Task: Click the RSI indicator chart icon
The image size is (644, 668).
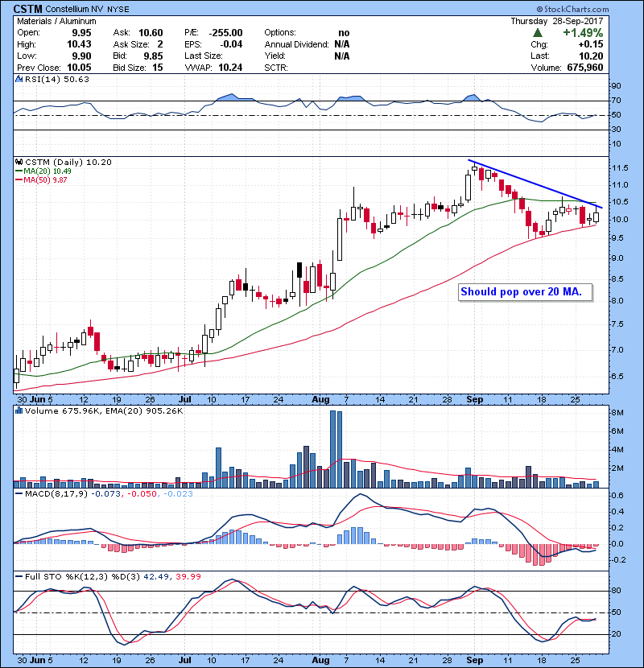Action: (19, 79)
